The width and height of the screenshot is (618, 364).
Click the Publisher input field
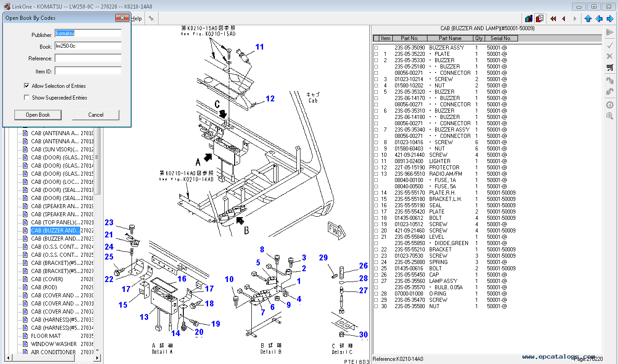pos(88,33)
